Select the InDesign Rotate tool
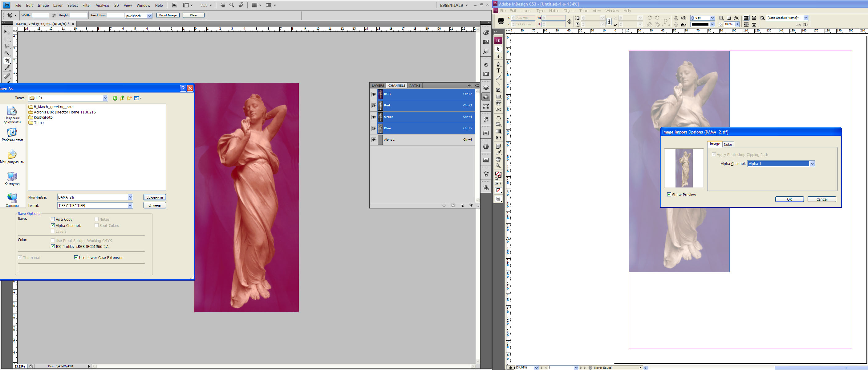868x370 pixels. [498, 118]
